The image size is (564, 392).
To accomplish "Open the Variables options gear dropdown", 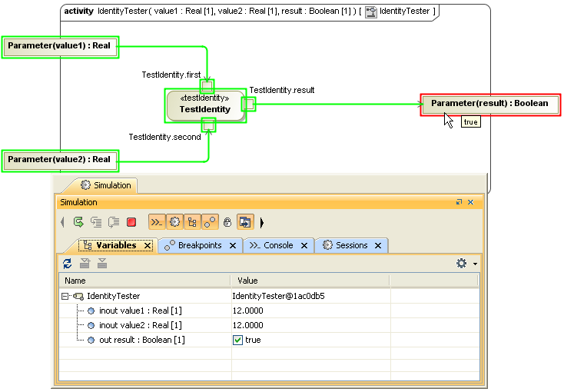I will point(465,264).
